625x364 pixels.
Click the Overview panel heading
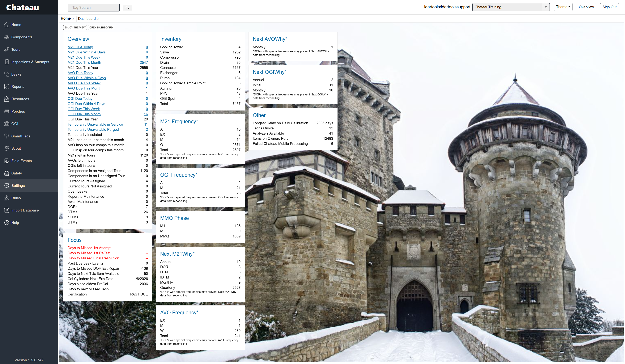tap(78, 39)
